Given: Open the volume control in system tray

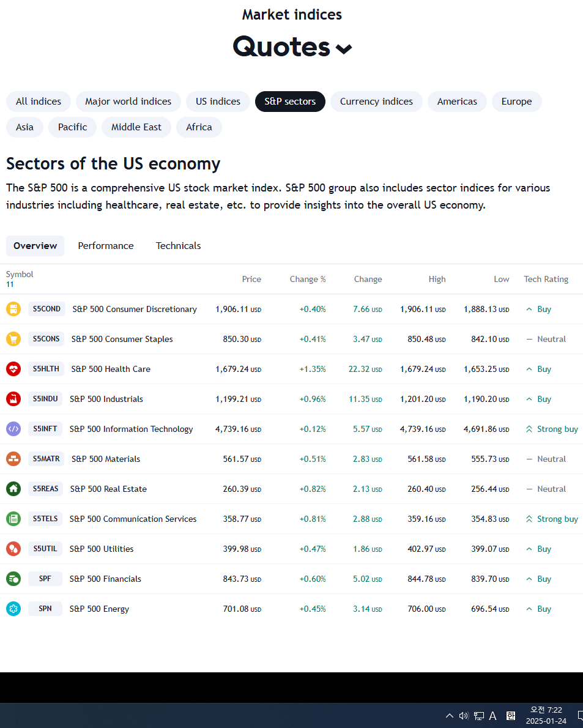Looking at the screenshot, I should (x=464, y=716).
